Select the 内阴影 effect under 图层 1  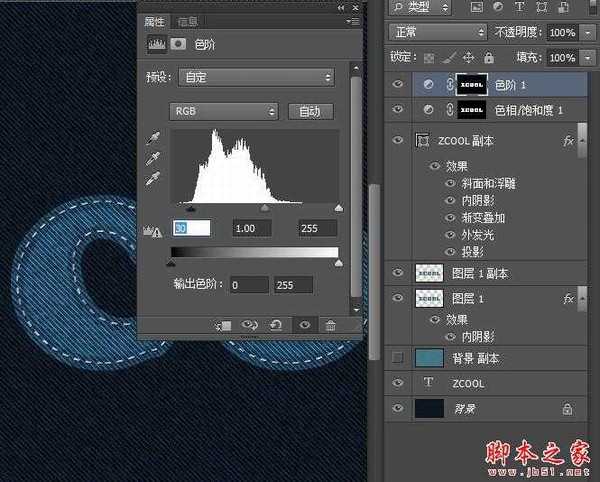[478, 337]
